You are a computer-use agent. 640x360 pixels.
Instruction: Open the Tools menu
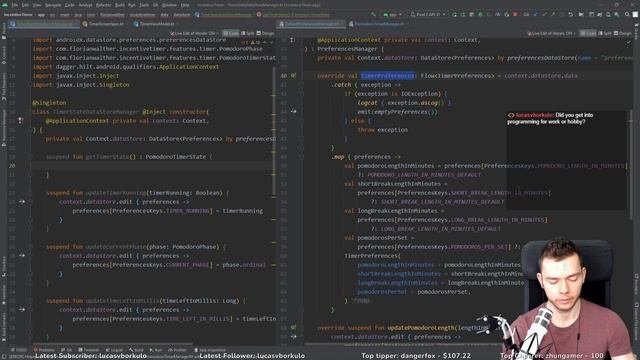[x=144, y=5]
